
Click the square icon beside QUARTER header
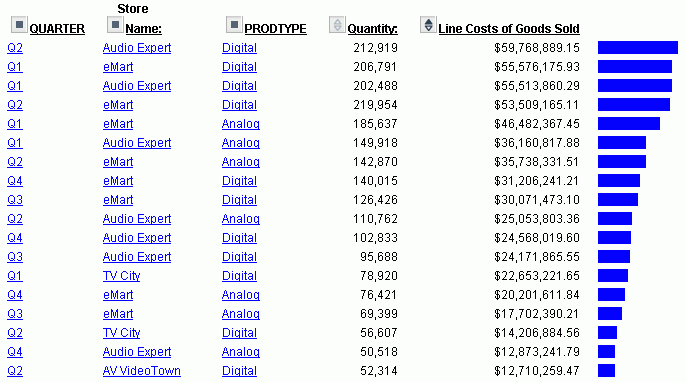(19, 25)
